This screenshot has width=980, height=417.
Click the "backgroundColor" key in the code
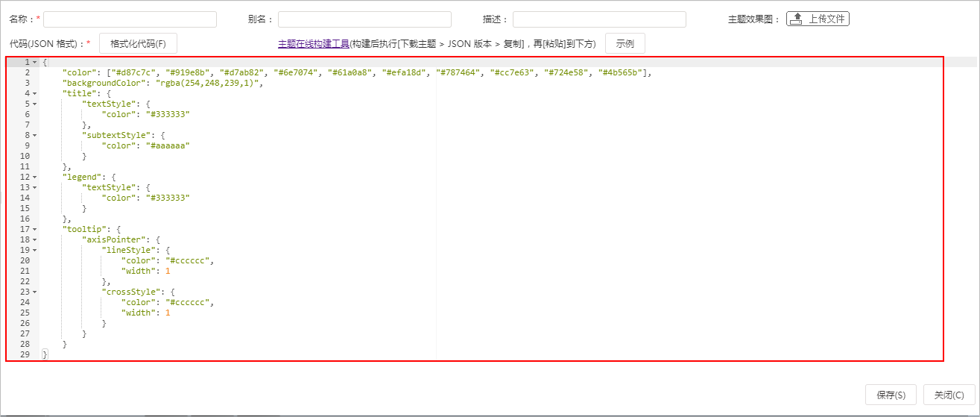104,83
